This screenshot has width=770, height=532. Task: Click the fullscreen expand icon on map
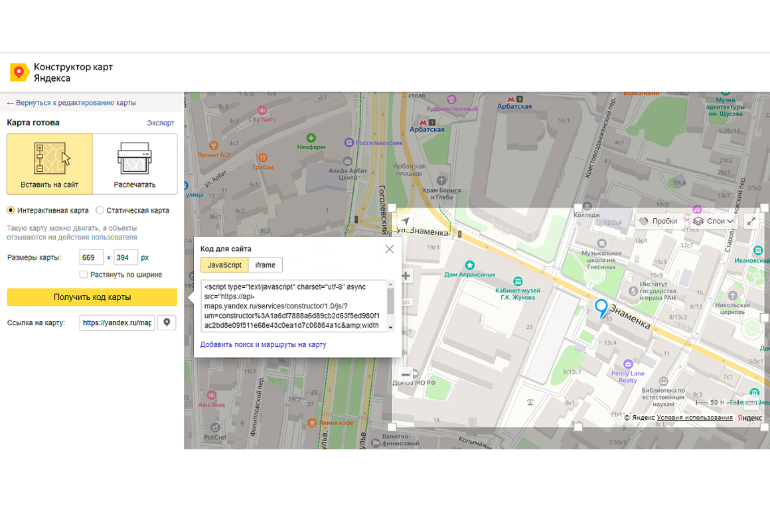(751, 221)
